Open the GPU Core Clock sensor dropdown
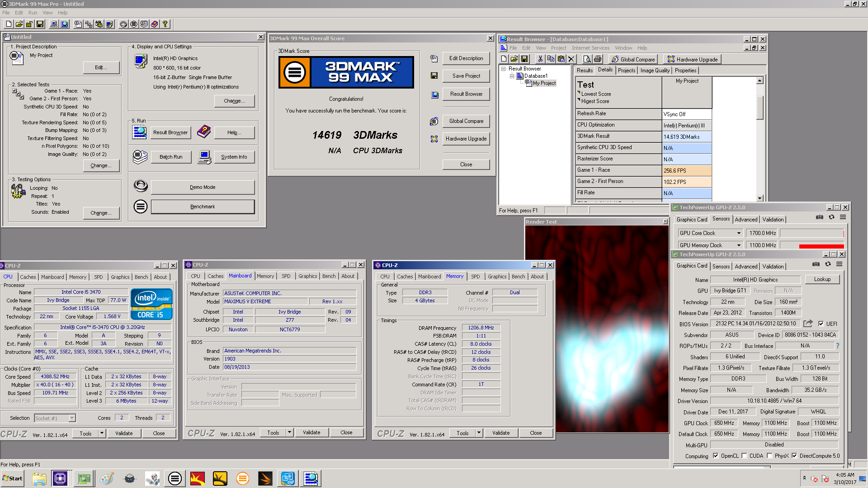 (x=739, y=233)
